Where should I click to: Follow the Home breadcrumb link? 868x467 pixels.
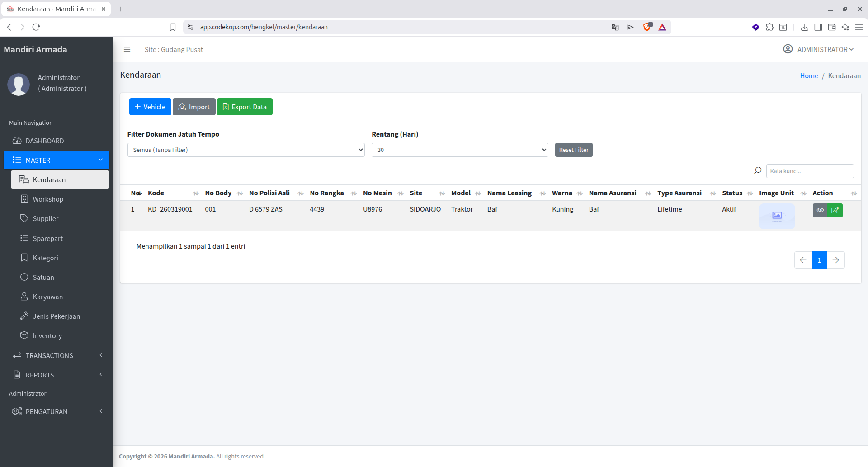click(809, 75)
